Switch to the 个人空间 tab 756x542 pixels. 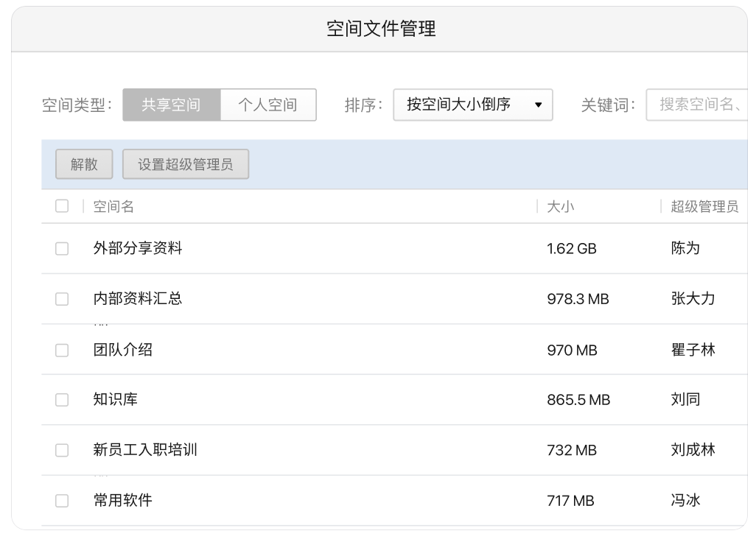(268, 105)
